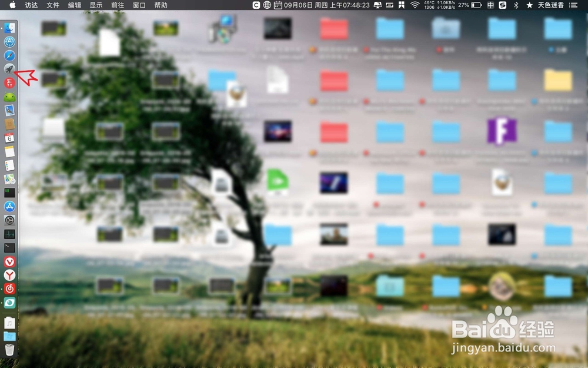
Task: Open the 前往 menu in the menu bar
Action: (x=117, y=5)
